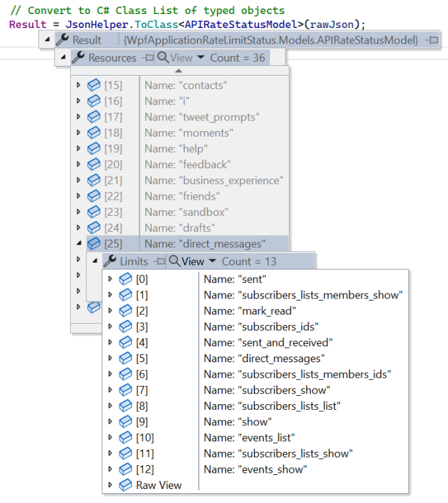The image size is (448, 503).
Task: Collapse the Limits node arrow
Action: point(95,261)
